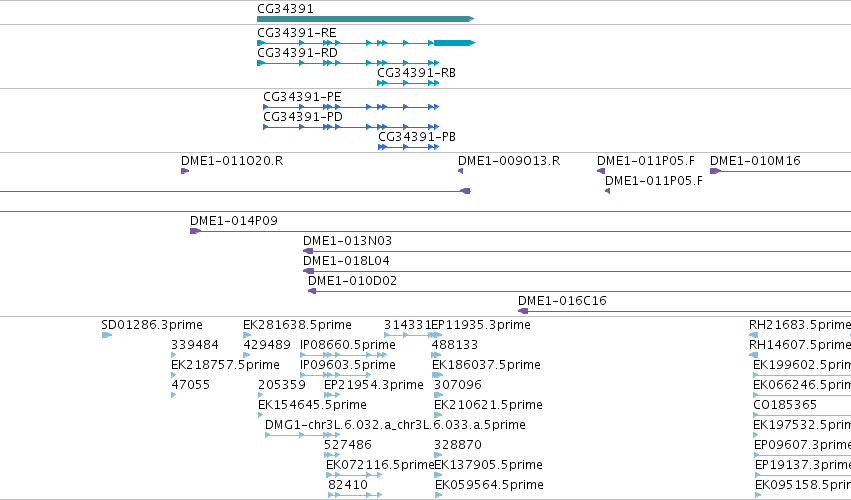This screenshot has height=500, width=851.
Task: Select the DME1-011O20.R feature label
Action: (232, 161)
